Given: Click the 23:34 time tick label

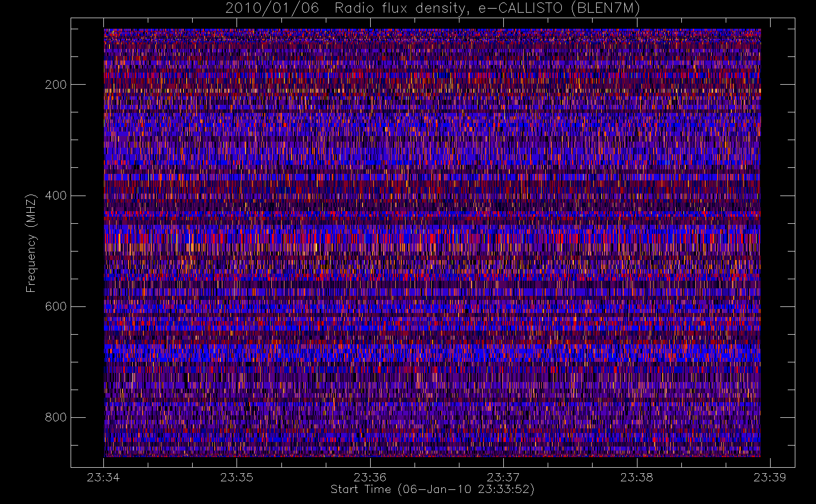Looking at the screenshot, I should point(103,477).
